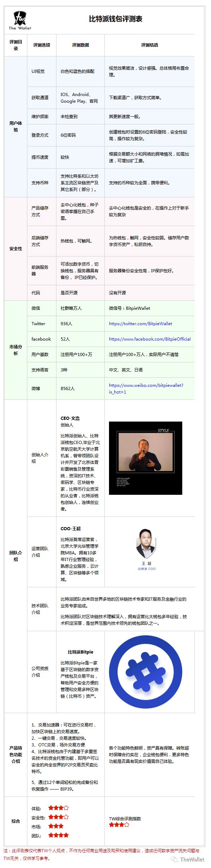This screenshot has width=211, height=868.
Task: Click the 安全性 category cell
Action: click(16, 248)
